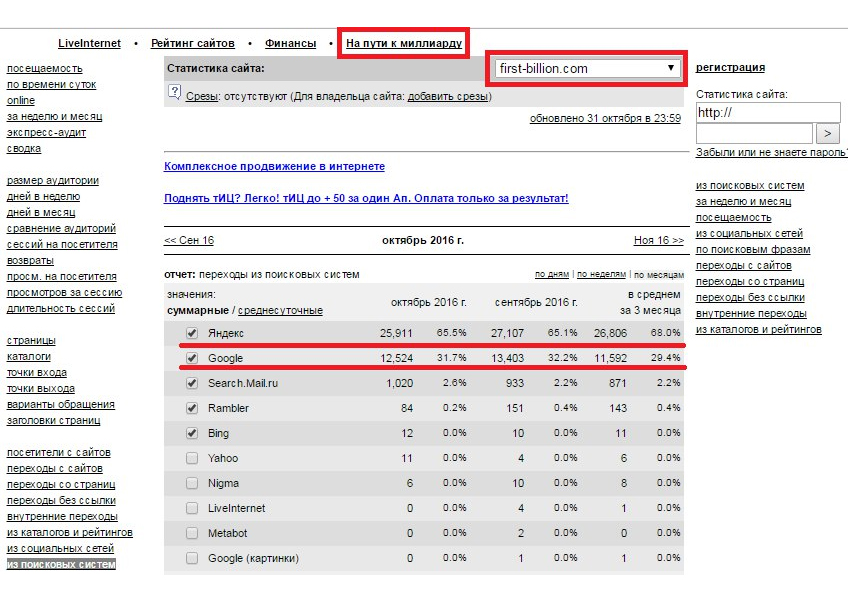Uncheck the Bing checkbox

(x=191, y=433)
